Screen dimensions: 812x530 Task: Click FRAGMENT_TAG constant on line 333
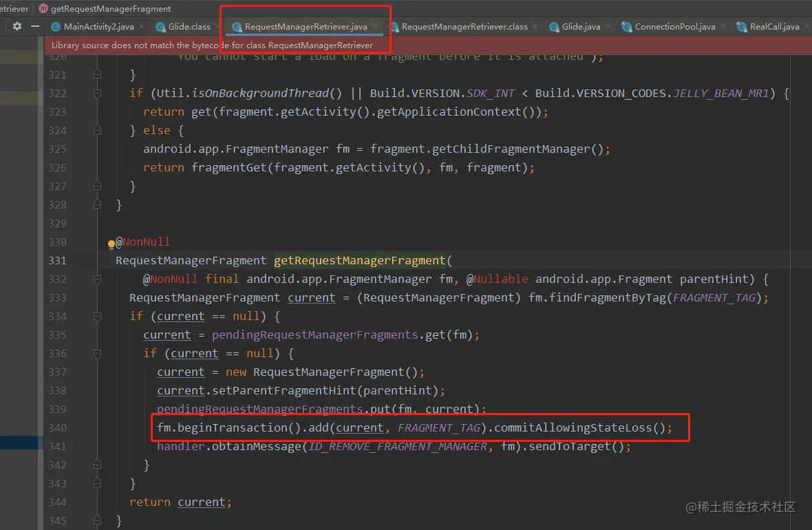pyautogui.click(x=714, y=298)
